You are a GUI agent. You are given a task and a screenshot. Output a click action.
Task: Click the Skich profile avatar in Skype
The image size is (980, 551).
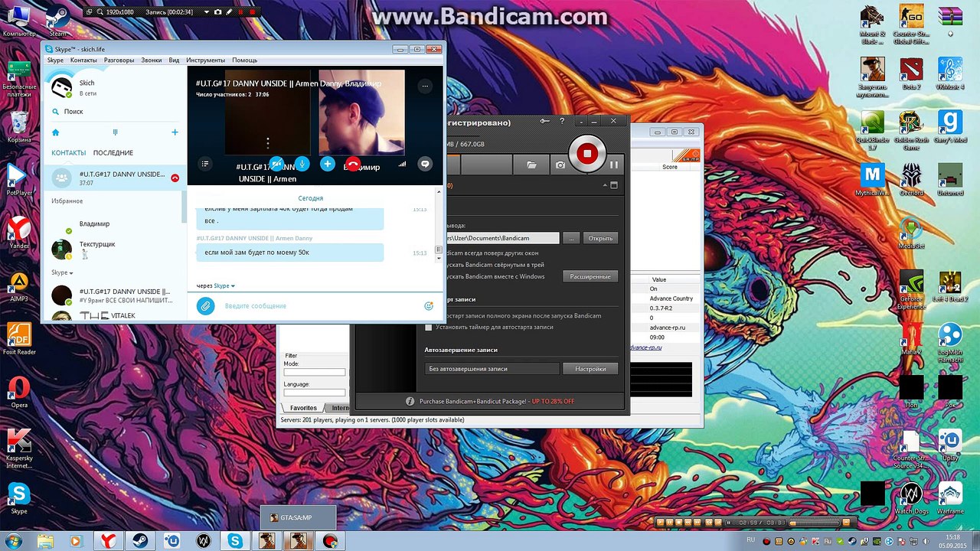[62, 86]
